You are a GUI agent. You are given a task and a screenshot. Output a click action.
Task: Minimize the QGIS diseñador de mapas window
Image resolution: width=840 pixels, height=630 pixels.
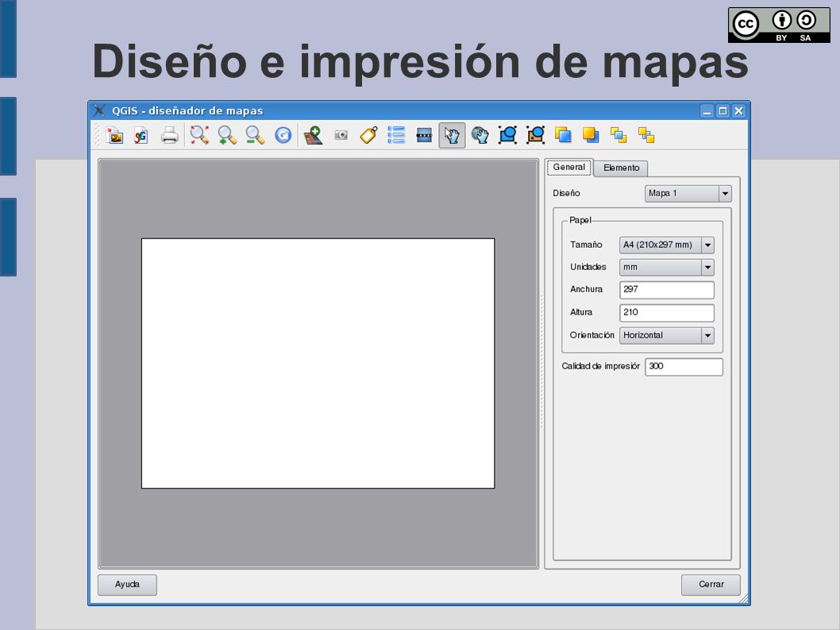pos(707,111)
